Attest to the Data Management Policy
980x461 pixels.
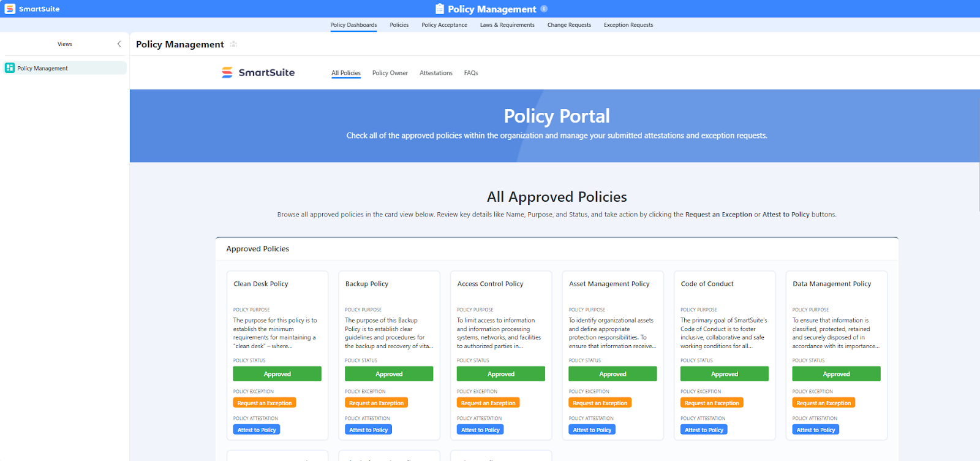coord(815,430)
